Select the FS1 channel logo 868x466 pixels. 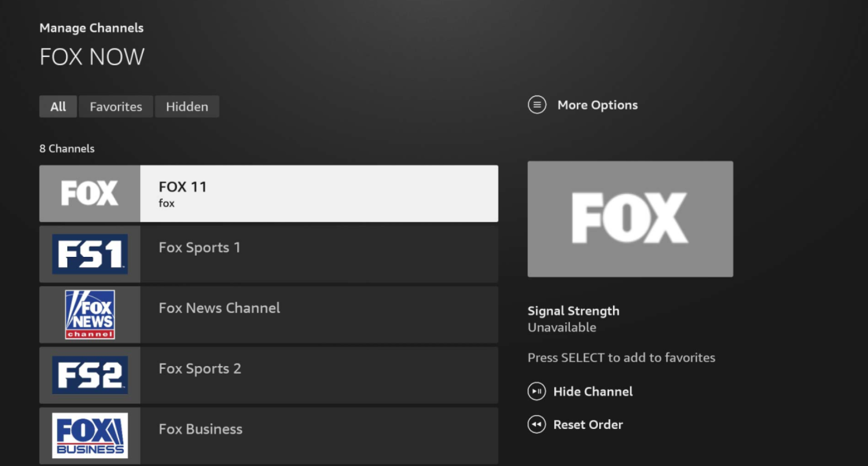click(x=90, y=254)
